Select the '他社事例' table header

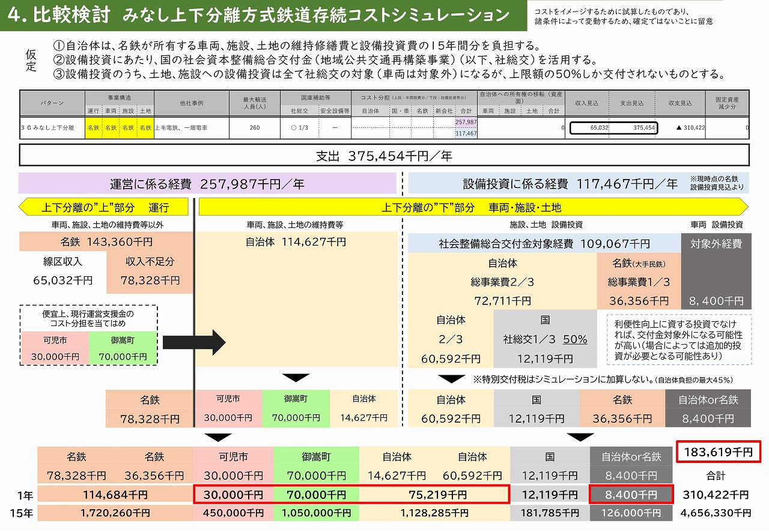[x=191, y=103]
